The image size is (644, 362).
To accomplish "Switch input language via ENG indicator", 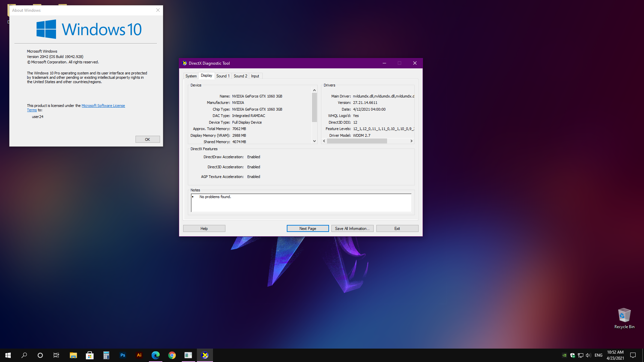I will tap(598, 355).
